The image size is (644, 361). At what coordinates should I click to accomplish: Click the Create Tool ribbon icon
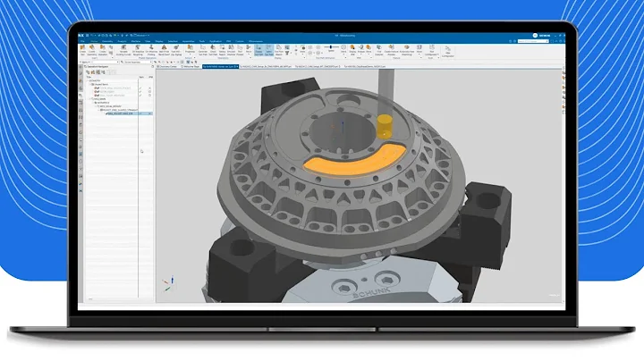point(82,50)
